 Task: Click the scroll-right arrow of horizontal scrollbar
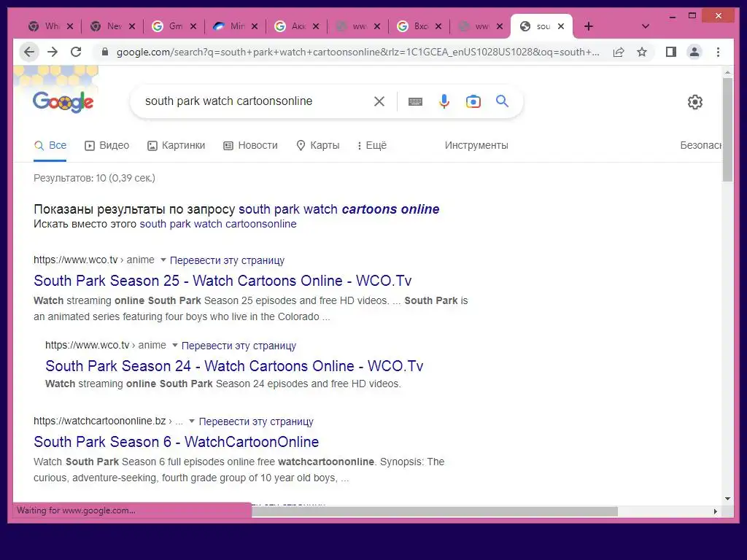[715, 511]
